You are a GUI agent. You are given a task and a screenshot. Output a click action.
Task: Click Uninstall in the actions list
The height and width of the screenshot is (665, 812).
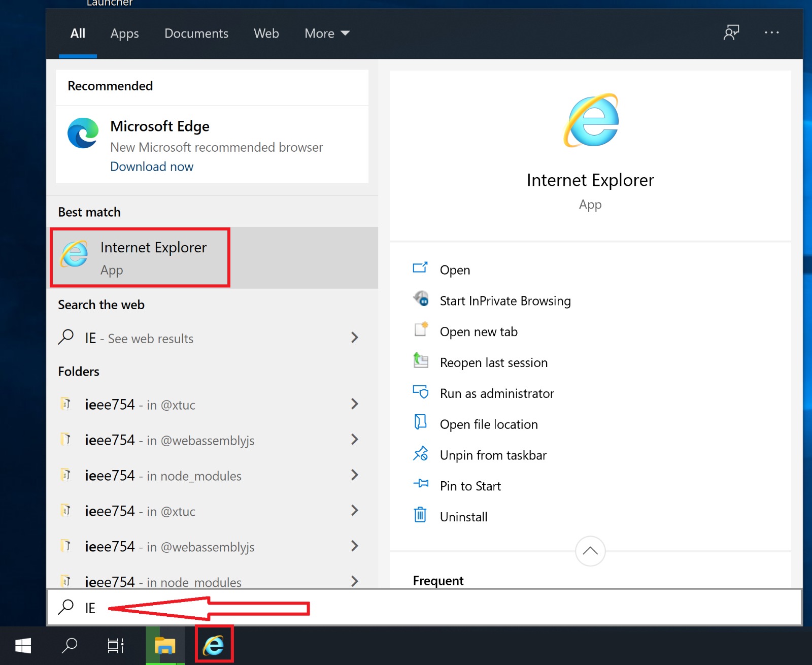point(463,517)
